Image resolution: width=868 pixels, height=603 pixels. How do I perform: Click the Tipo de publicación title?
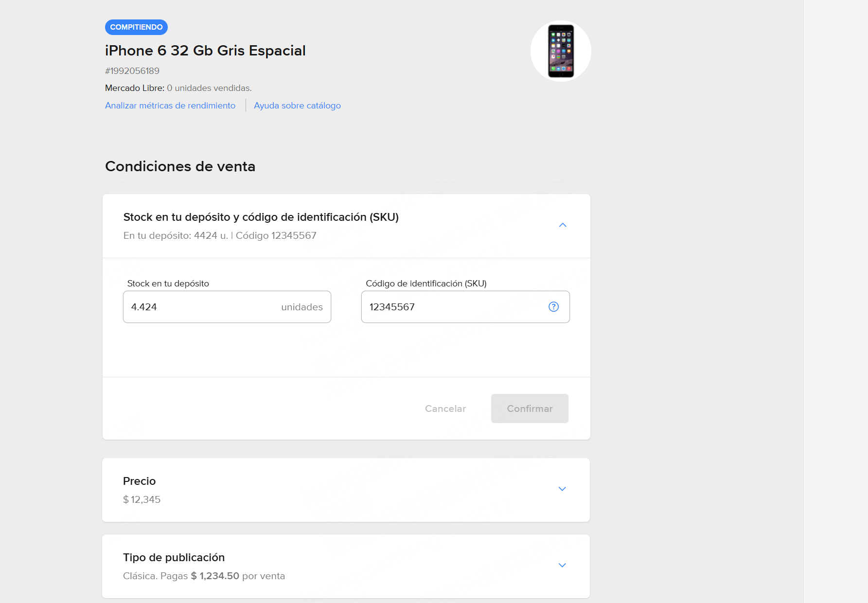pyautogui.click(x=174, y=557)
